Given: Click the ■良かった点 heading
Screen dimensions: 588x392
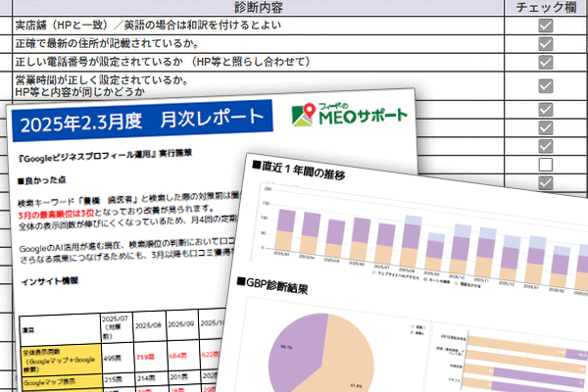Looking at the screenshot, I should point(41,180).
